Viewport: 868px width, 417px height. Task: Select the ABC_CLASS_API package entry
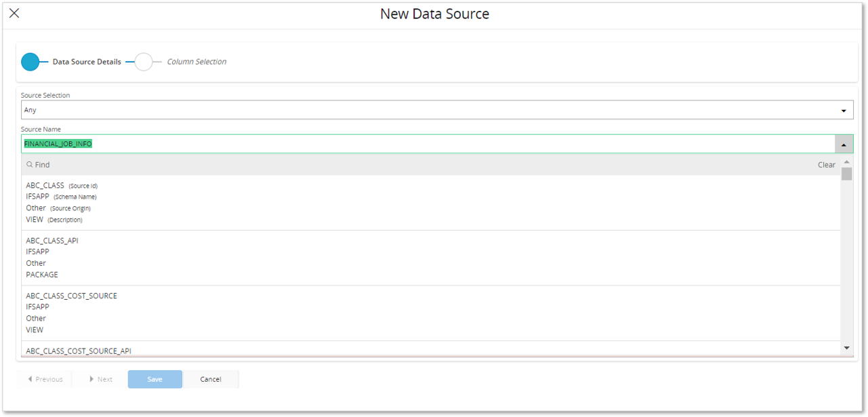[52, 241]
